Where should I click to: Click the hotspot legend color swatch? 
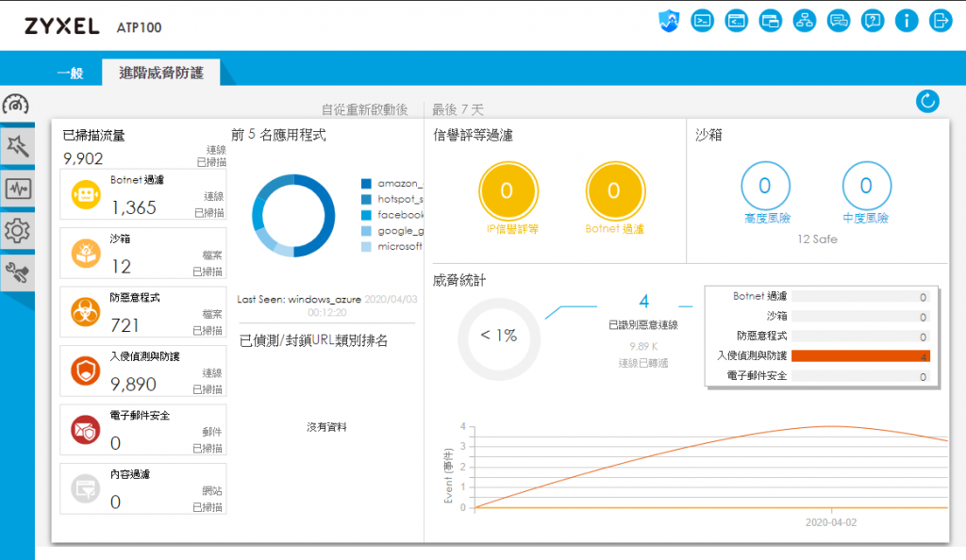[x=366, y=199]
